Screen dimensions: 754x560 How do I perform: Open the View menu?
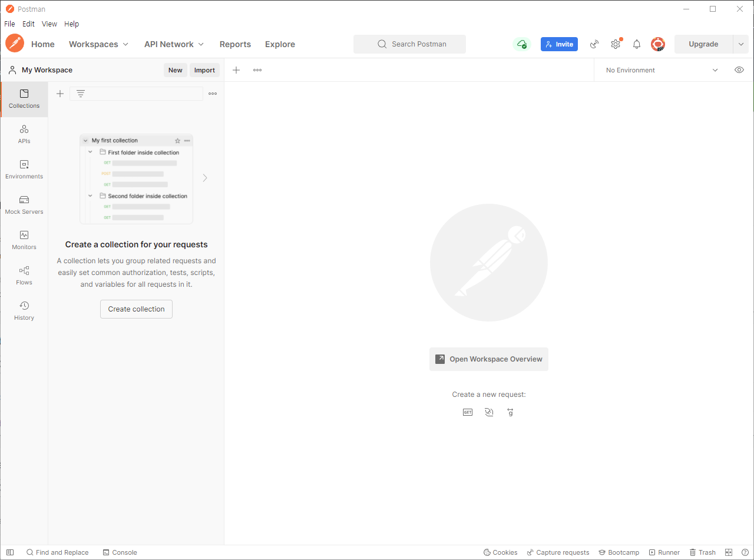tap(49, 24)
